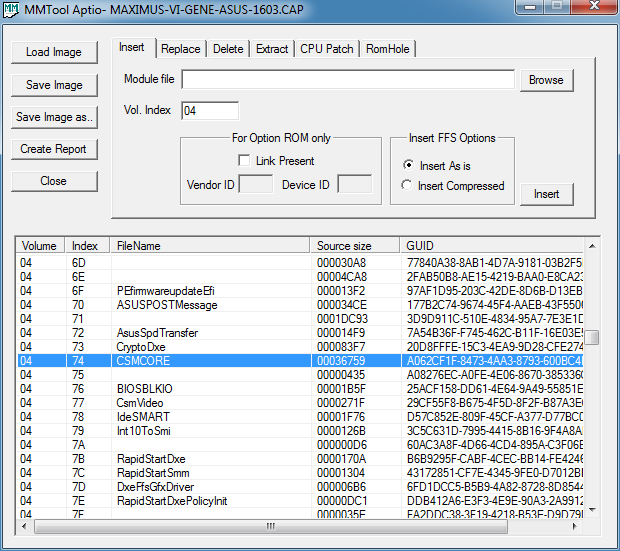Sort by the Volume column header
The height and width of the screenshot is (551, 620).
(x=41, y=246)
